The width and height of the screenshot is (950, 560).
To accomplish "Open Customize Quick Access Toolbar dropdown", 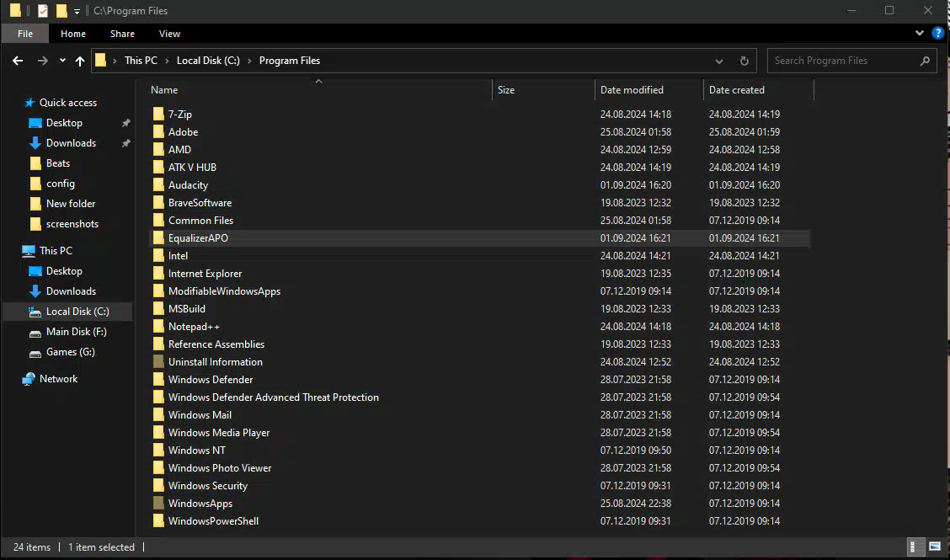I will coord(77,11).
